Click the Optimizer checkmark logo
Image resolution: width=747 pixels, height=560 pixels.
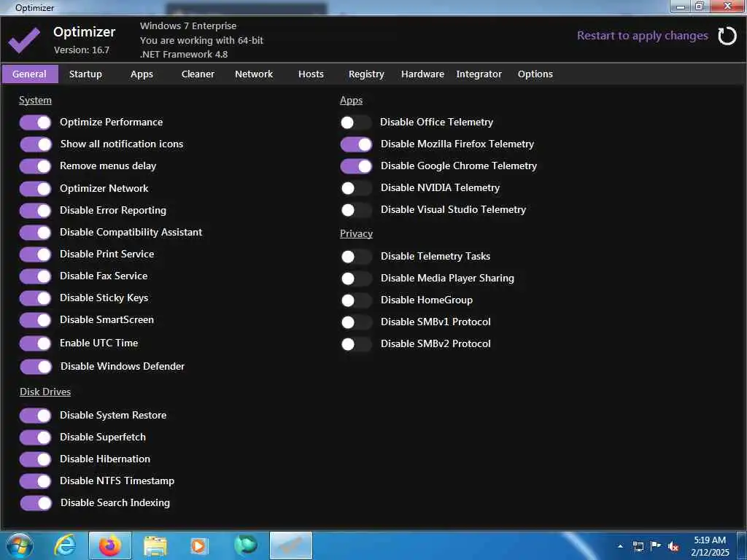24,41
